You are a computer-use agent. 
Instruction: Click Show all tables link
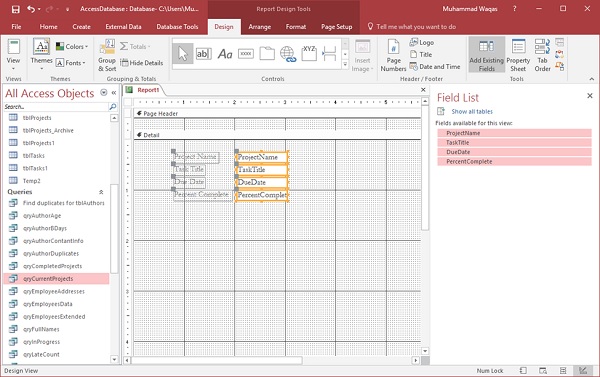[x=472, y=111]
